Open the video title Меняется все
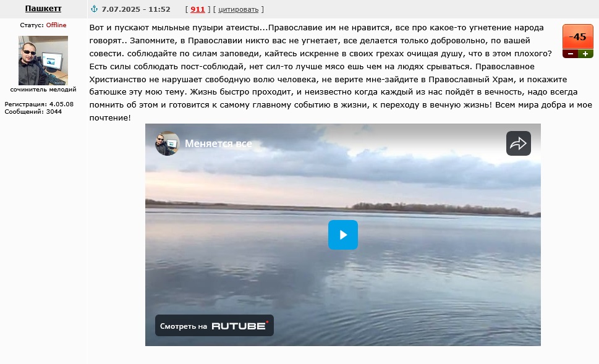The width and height of the screenshot is (599, 364). click(218, 143)
